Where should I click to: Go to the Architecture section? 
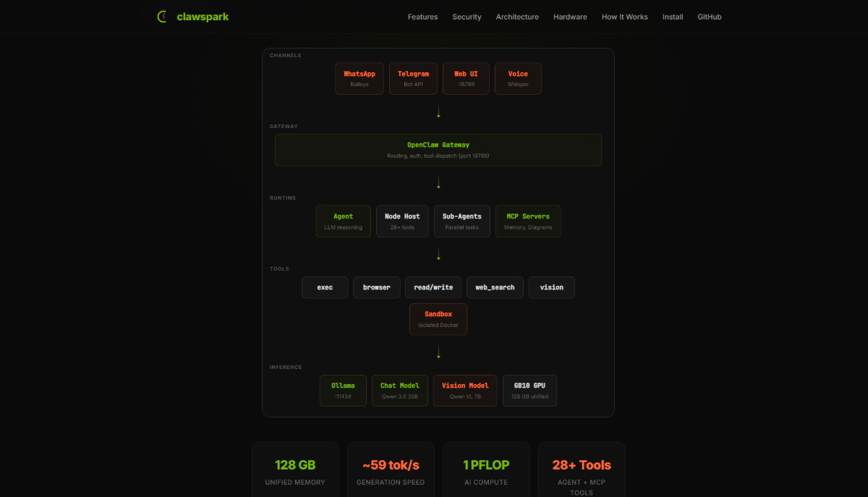517,17
